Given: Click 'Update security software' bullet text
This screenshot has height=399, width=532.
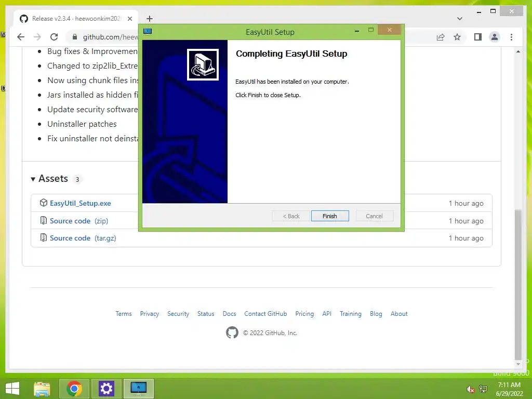Looking at the screenshot, I should (x=92, y=110).
